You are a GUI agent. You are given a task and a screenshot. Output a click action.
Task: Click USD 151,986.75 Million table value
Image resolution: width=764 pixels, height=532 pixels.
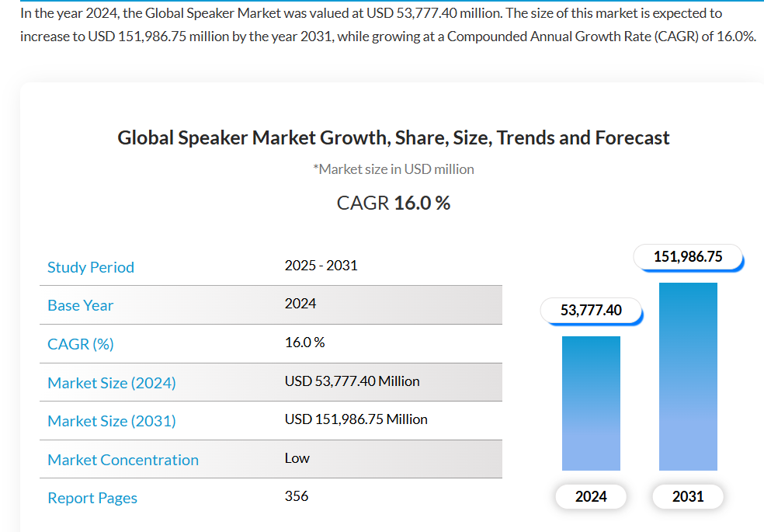click(356, 419)
